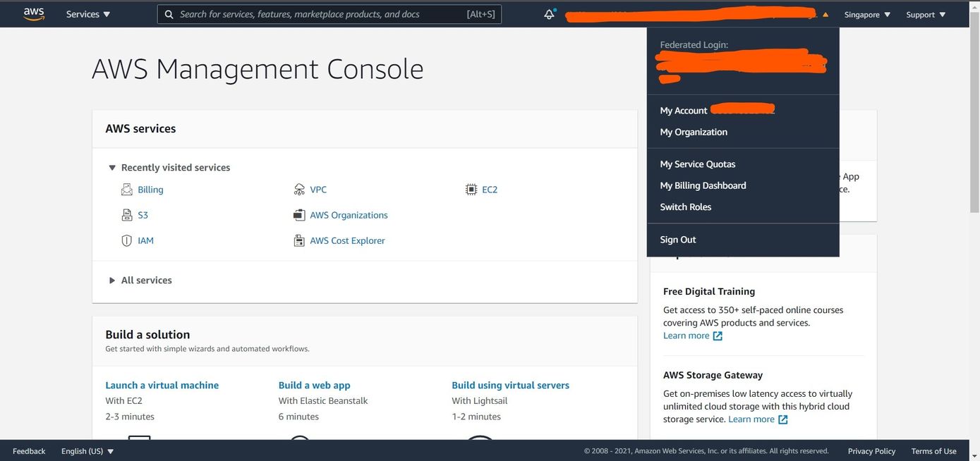Open the Privacy Policy footer link
The image size is (980, 461).
(x=871, y=451)
